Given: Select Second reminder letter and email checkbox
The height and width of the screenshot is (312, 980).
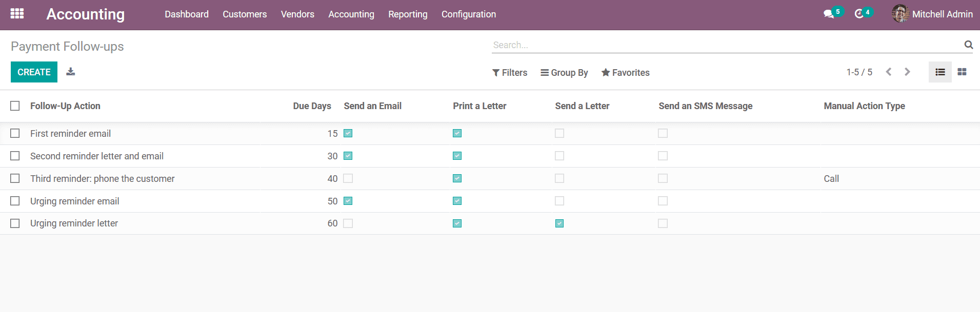Looking at the screenshot, I should [15, 156].
